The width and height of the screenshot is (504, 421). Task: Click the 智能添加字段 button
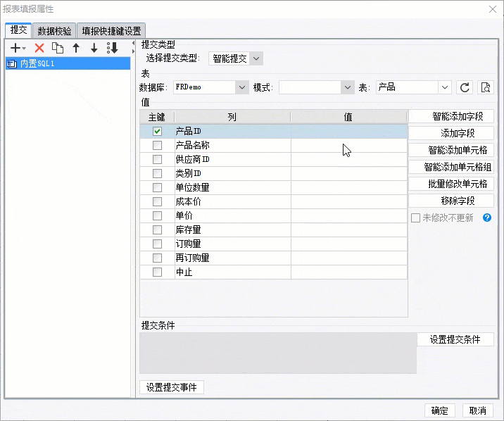click(451, 116)
